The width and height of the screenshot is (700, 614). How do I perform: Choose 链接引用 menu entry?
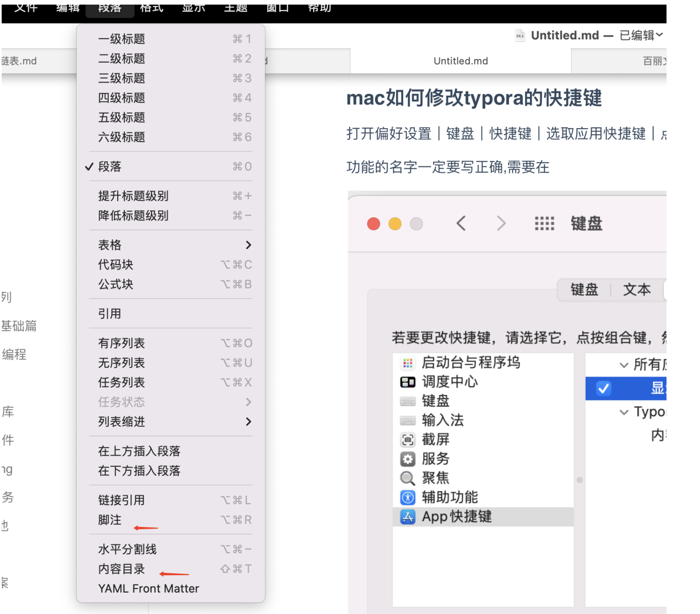[x=171, y=500]
